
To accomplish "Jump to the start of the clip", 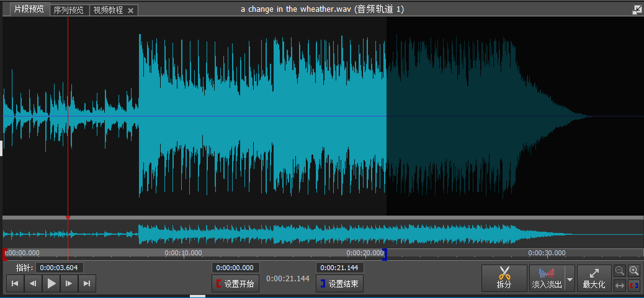I will pos(15,283).
